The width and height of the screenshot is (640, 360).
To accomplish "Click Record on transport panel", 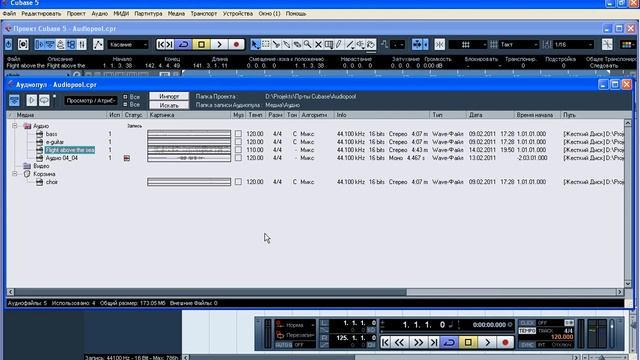I will click(505, 342).
